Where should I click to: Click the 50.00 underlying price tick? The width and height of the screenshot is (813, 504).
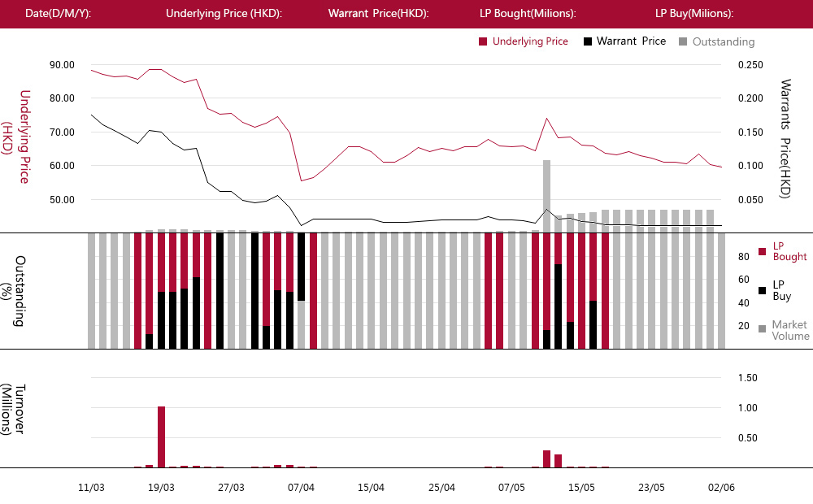click(63, 200)
